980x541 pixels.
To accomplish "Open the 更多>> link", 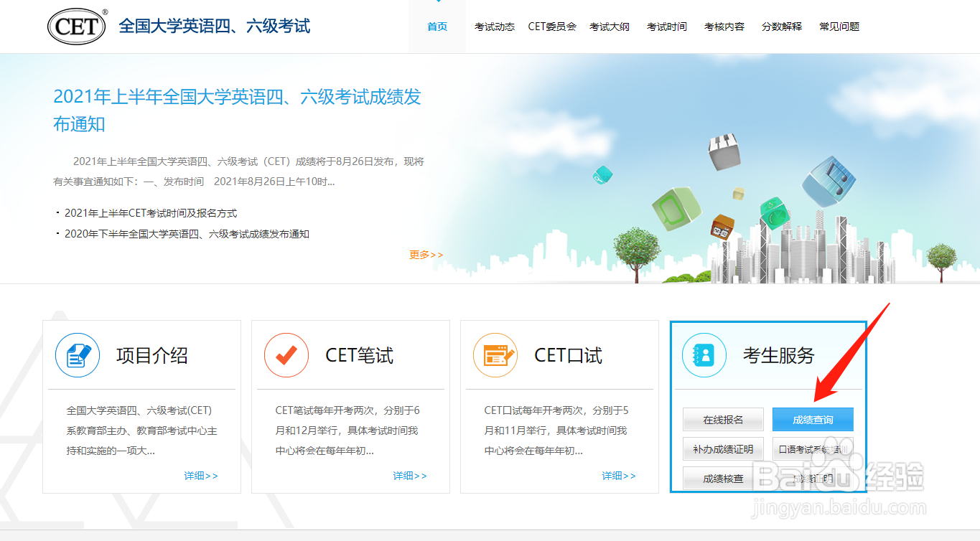I will pyautogui.click(x=426, y=254).
